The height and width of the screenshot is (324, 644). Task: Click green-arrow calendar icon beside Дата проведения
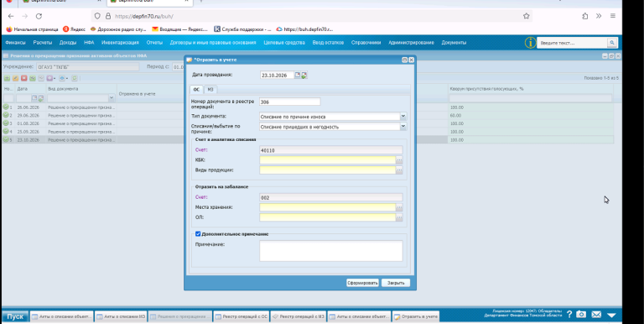[x=304, y=76]
